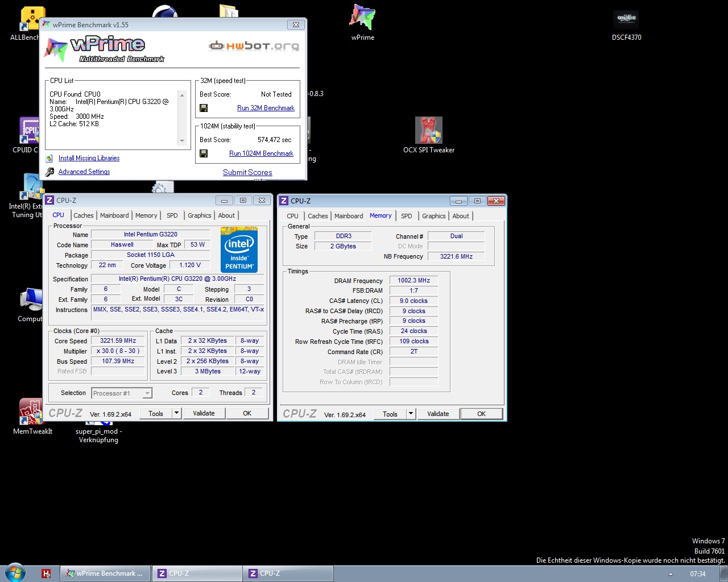The height and width of the screenshot is (582, 728).
Task: Click the Core Speed 3221.59 MHz value
Action: [118, 341]
